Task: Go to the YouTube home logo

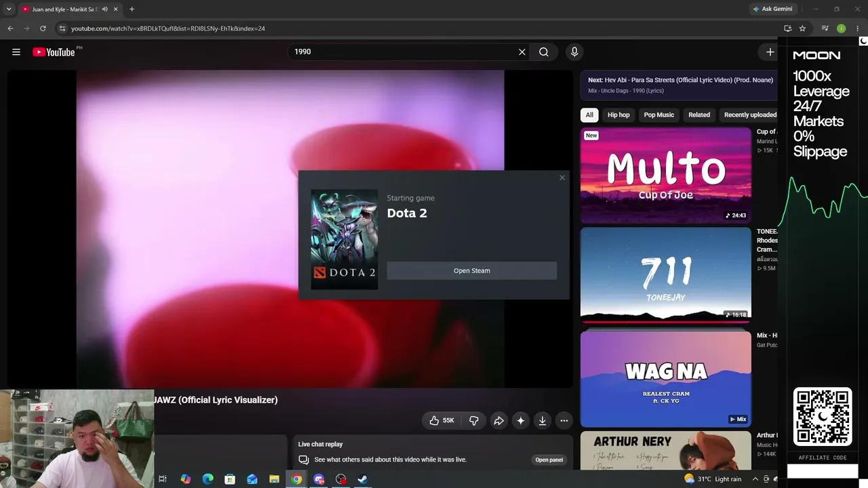Action: [54, 52]
